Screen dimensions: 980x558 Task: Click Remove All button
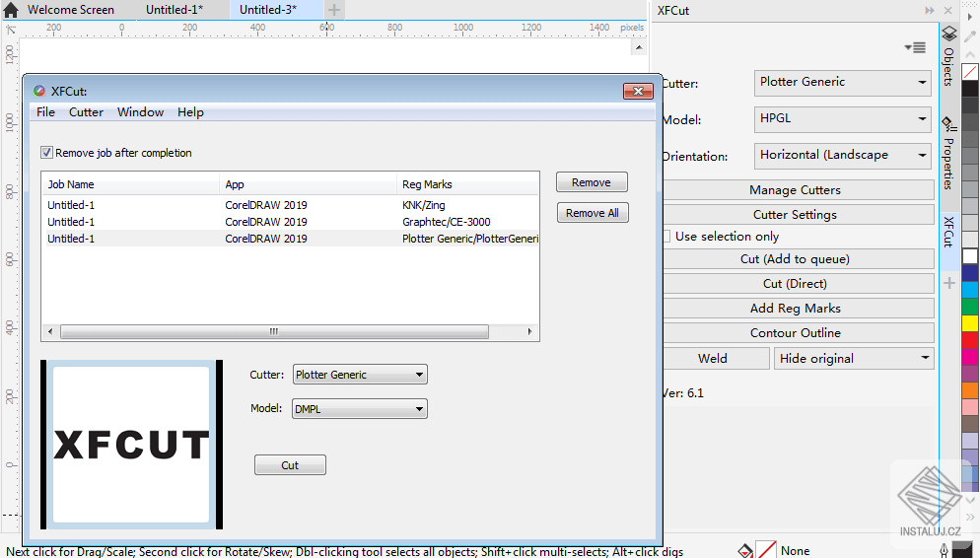(592, 213)
